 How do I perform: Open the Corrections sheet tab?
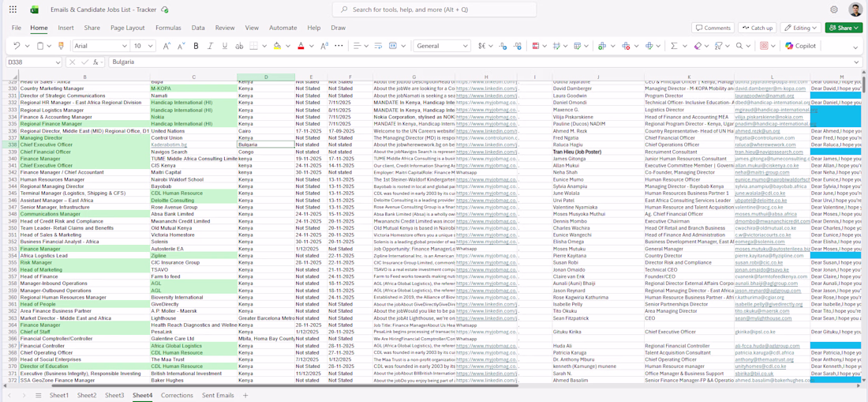[x=177, y=396]
